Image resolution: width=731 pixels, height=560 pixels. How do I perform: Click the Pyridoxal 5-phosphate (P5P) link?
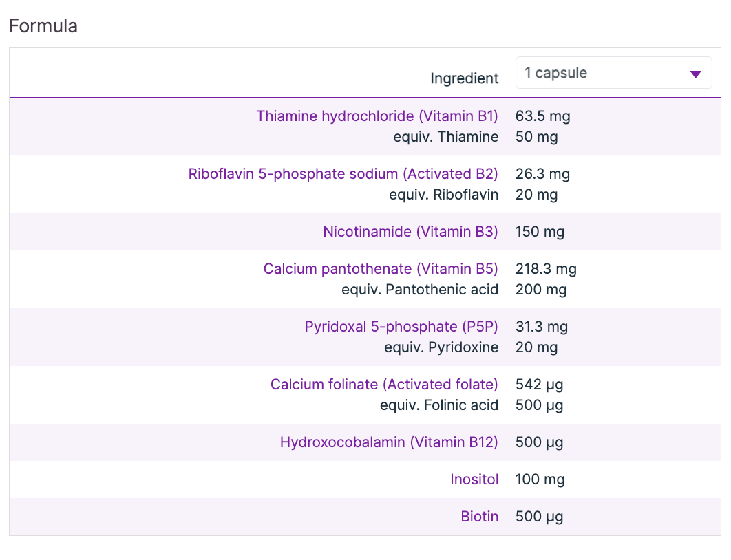pos(401,327)
